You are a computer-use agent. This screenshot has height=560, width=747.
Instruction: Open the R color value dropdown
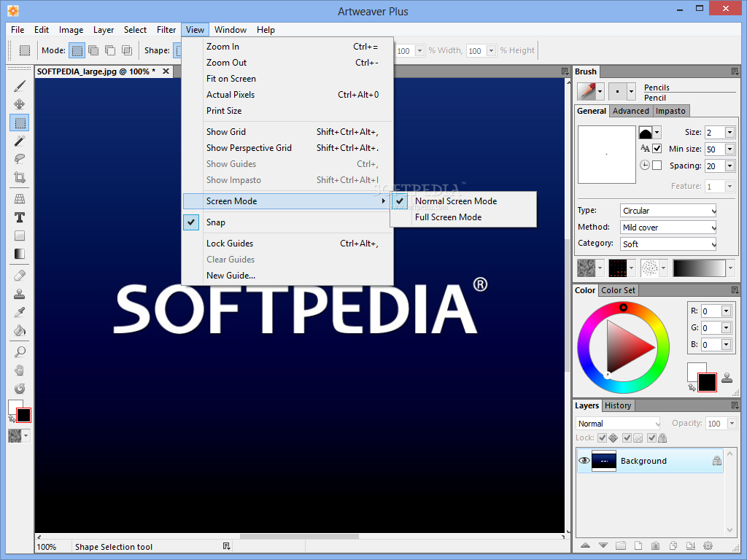(726, 311)
